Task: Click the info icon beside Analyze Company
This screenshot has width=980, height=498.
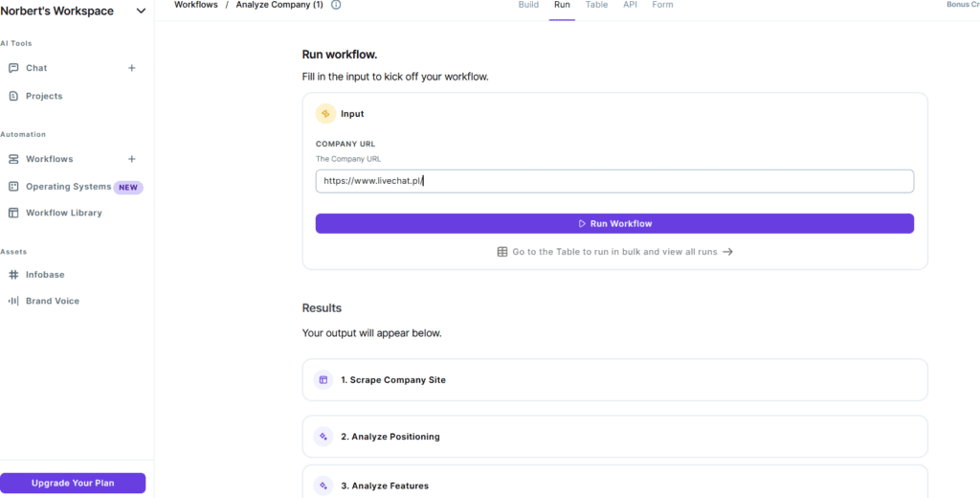Action: (x=335, y=5)
